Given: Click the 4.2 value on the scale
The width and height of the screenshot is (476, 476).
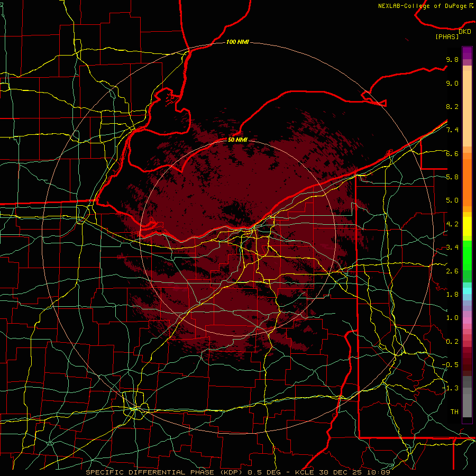Looking at the screenshot, I should point(452,224).
